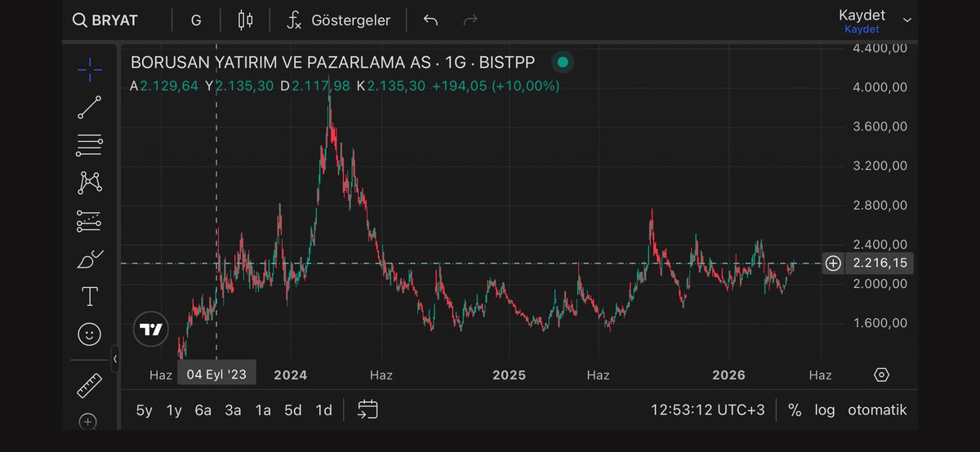Click the 2024 time axis label

(x=291, y=375)
